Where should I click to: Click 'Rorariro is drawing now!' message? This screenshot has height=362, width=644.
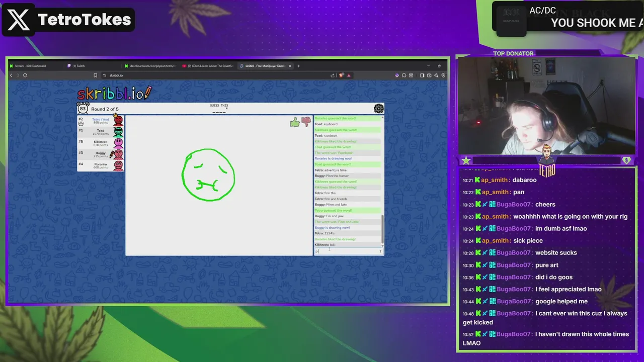click(x=333, y=158)
